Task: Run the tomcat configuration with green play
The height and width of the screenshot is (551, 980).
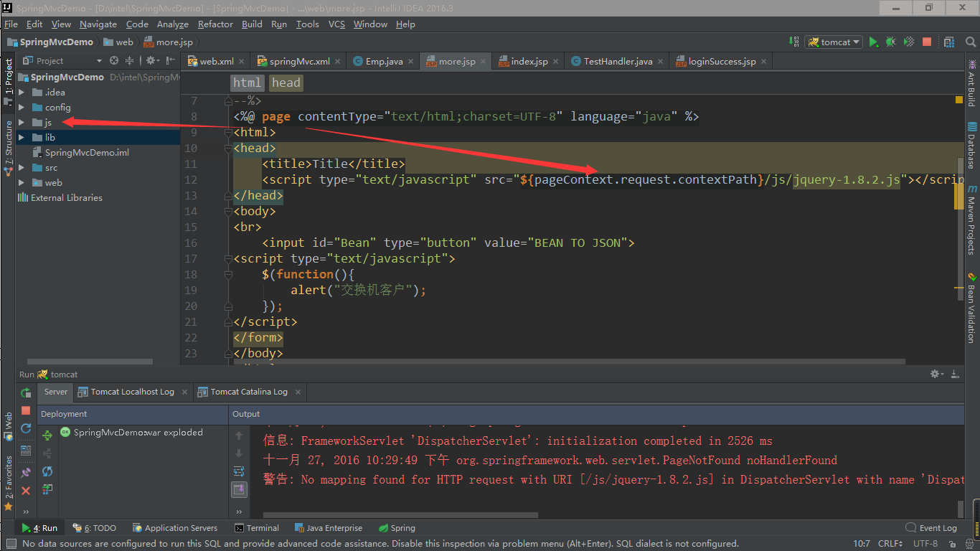Action: tap(873, 42)
